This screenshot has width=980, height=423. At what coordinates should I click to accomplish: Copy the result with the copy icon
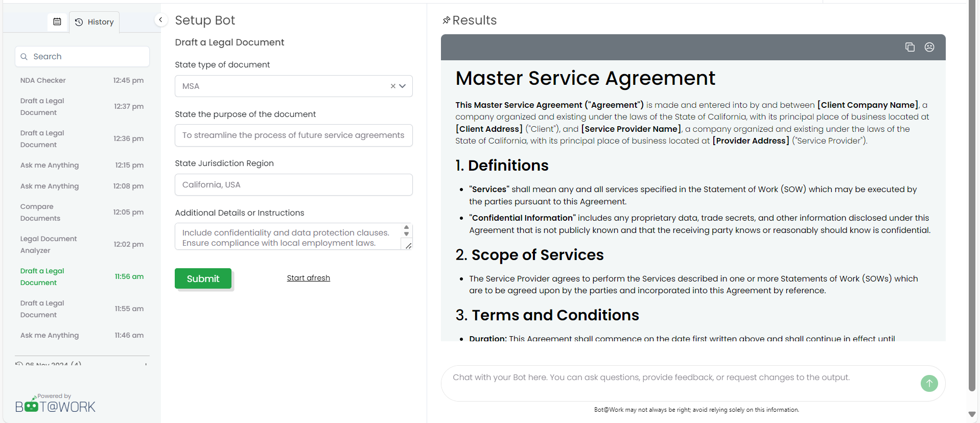point(909,47)
